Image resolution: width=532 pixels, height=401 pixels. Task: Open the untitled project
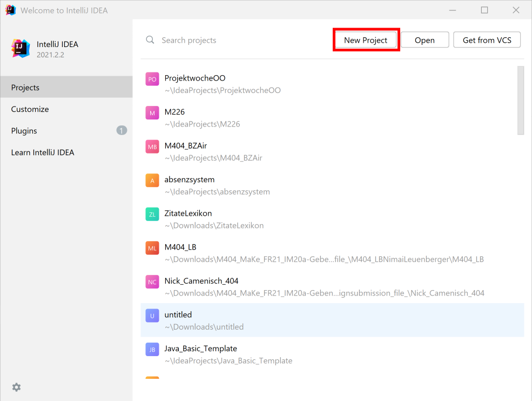[332, 320]
